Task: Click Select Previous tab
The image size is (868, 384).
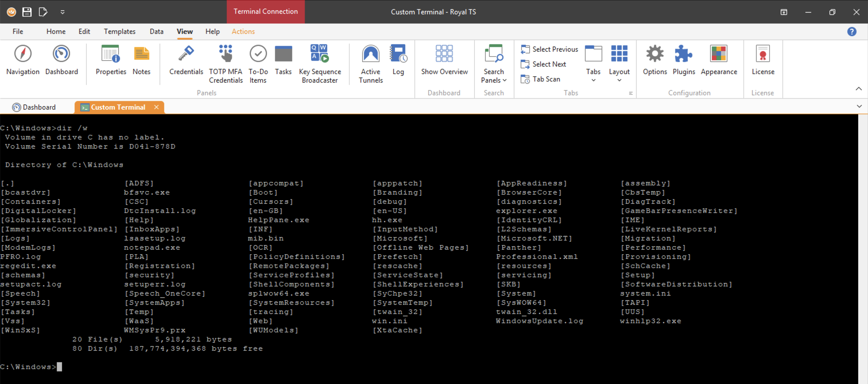Action: (x=549, y=49)
